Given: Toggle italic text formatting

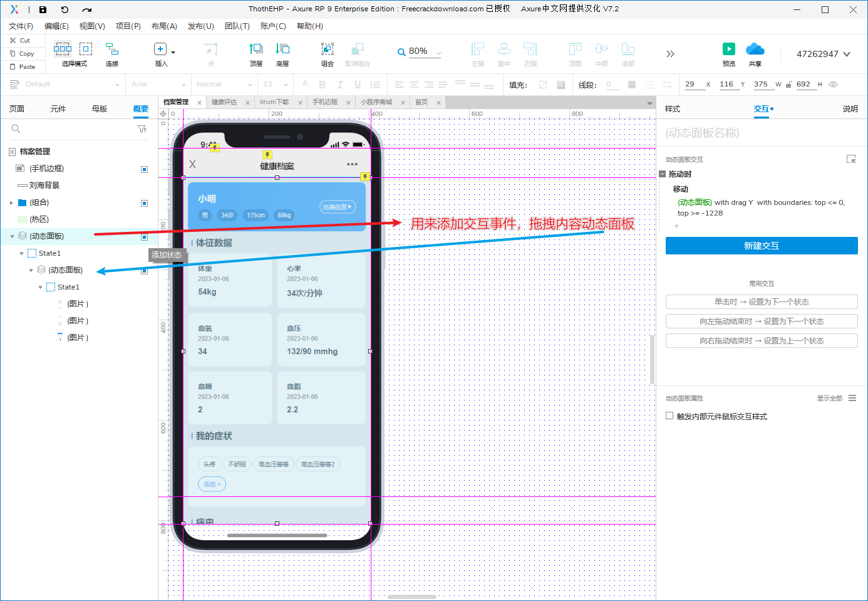Looking at the screenshot, I should (x=340, y=85).
